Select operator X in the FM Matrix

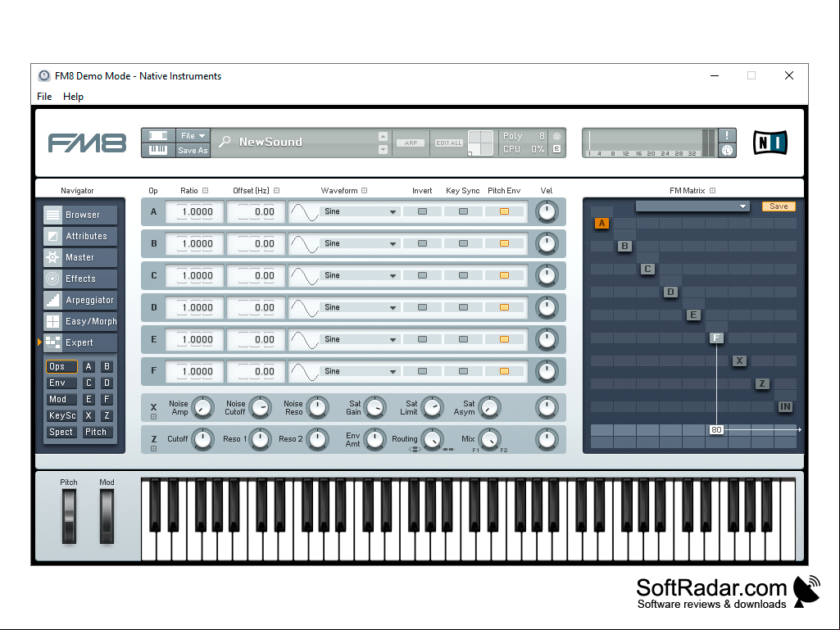pos(739,360)
